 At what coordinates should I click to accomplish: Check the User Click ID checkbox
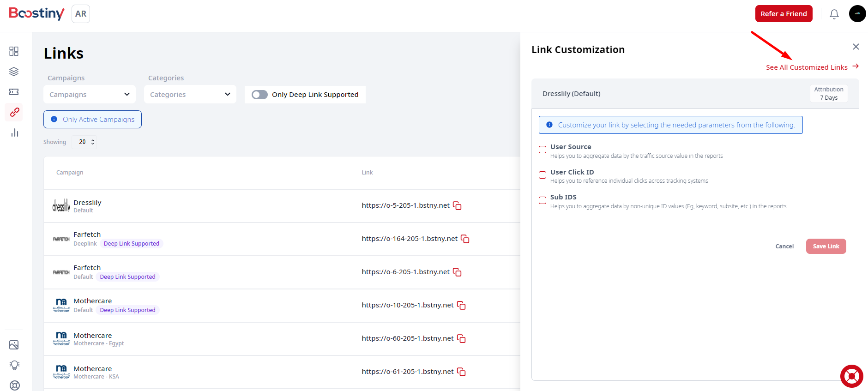[542, 175]
